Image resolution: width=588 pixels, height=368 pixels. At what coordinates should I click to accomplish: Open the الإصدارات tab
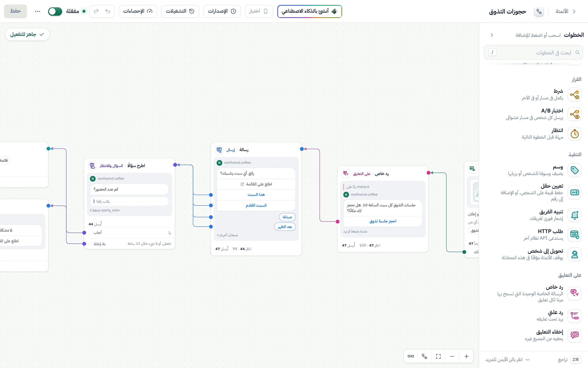pos(222,11)
